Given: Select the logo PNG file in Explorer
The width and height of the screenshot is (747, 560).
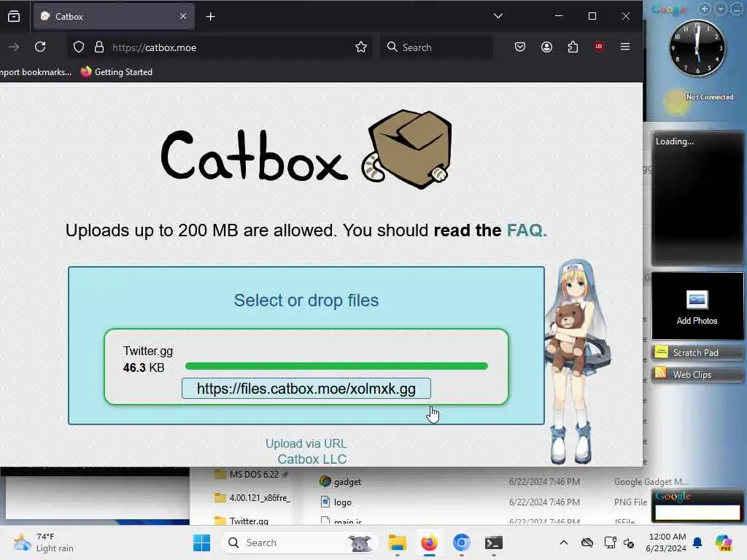Looking at the screenshot, I should [x=336, y=502].
